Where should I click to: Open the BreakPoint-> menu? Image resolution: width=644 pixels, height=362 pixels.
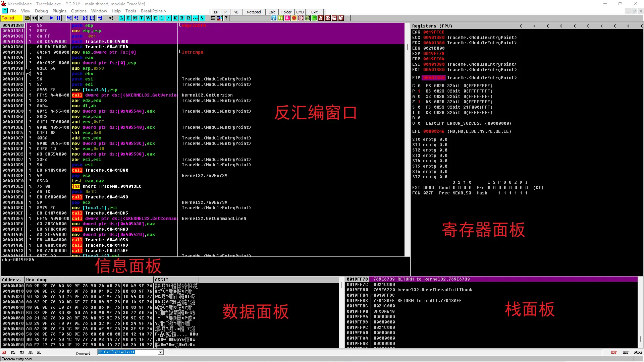click(153, 11)
